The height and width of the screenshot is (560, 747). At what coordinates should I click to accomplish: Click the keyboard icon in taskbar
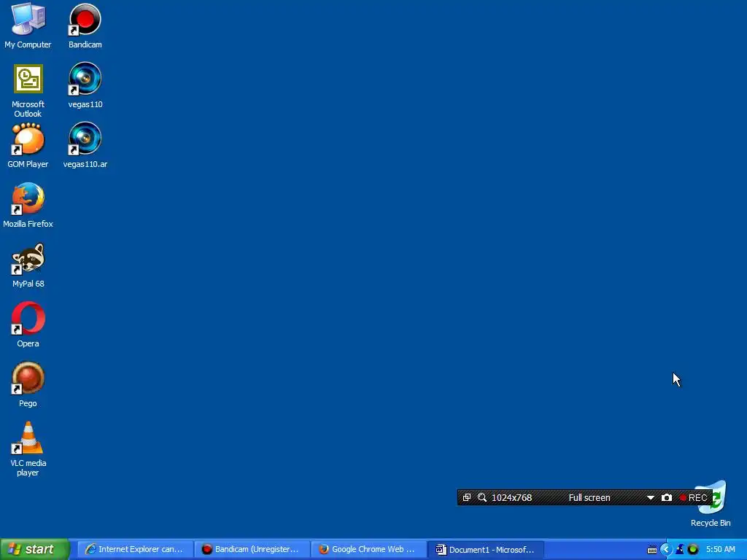click(x=652, y=550)
